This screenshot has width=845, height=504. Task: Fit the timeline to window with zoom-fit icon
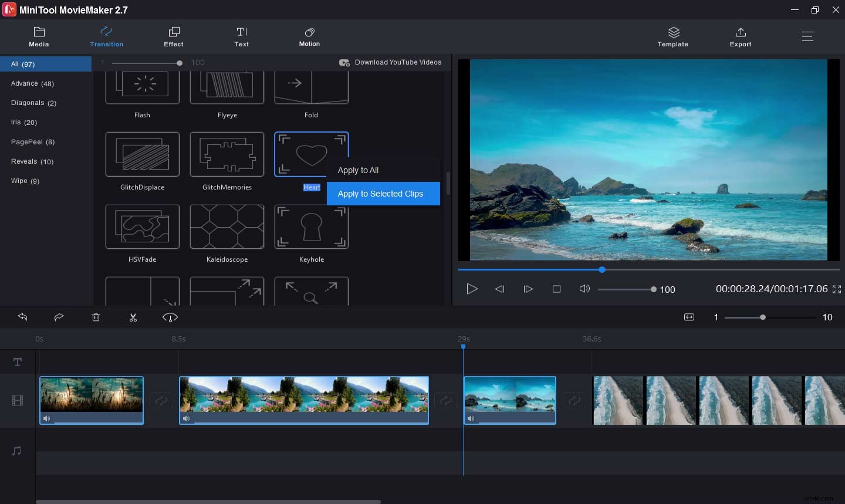click(x=689, y=317)
